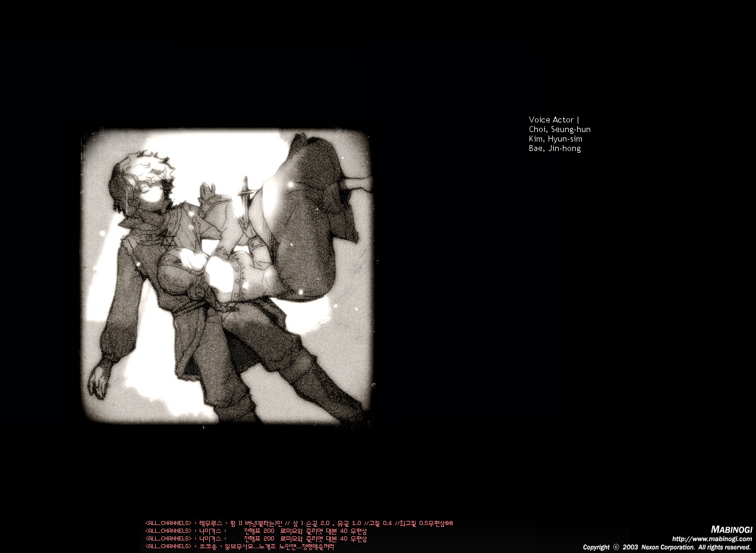Click ALL_CHANNELS tag on 테무루스's message
Image resolution: width=756 pixels, height=553 pixels.
(x=169, y=523)
